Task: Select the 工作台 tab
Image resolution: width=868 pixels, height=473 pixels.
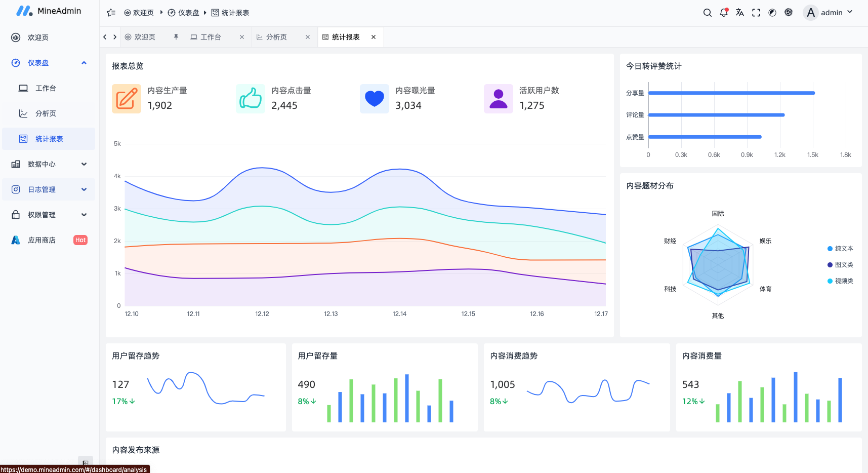Action: point(209,36)
